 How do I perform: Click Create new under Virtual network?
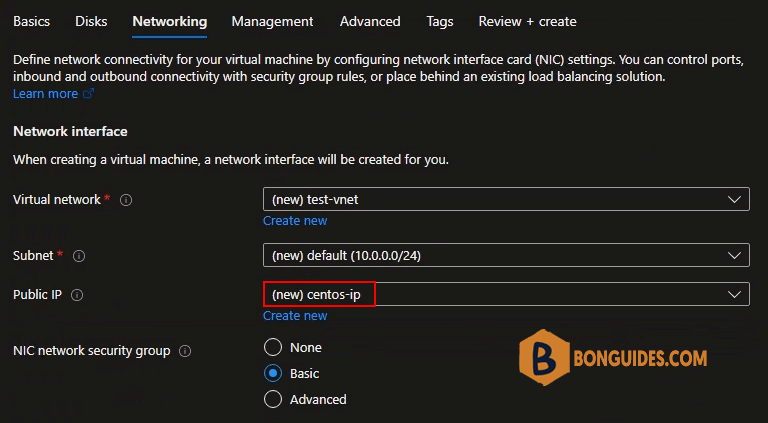click(295, 221)
